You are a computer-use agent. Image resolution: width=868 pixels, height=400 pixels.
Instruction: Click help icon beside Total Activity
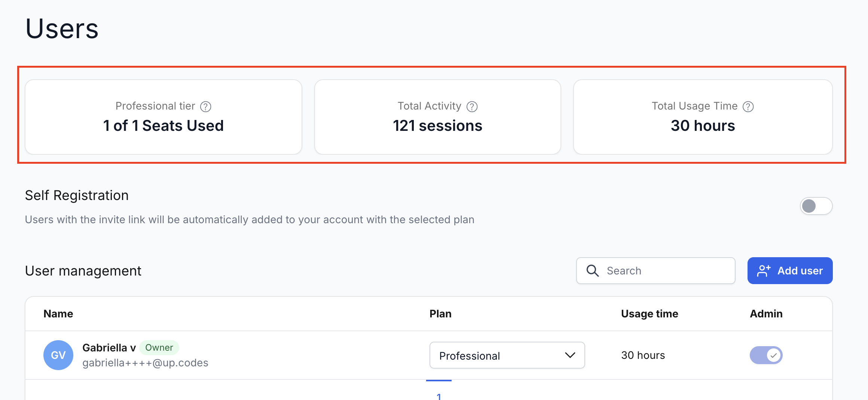472,107
